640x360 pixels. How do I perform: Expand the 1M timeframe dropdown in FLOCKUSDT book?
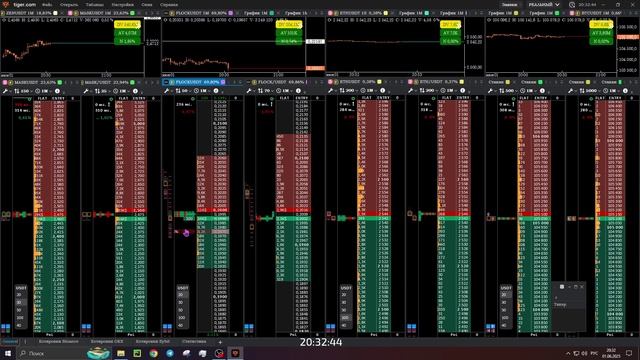pyautogui.click(x=202, y=91)
